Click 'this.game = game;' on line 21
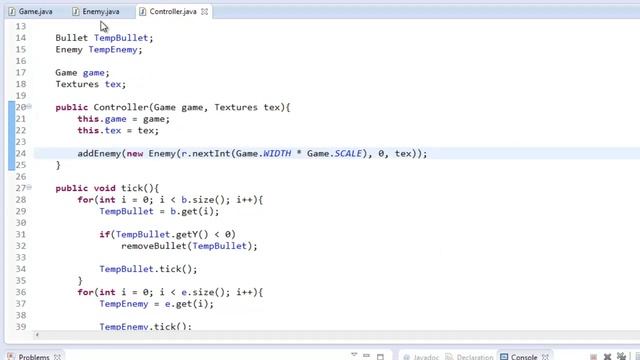The width and height of the screenshot is (640, 360). pyautogui.click(x=123, y=119)
